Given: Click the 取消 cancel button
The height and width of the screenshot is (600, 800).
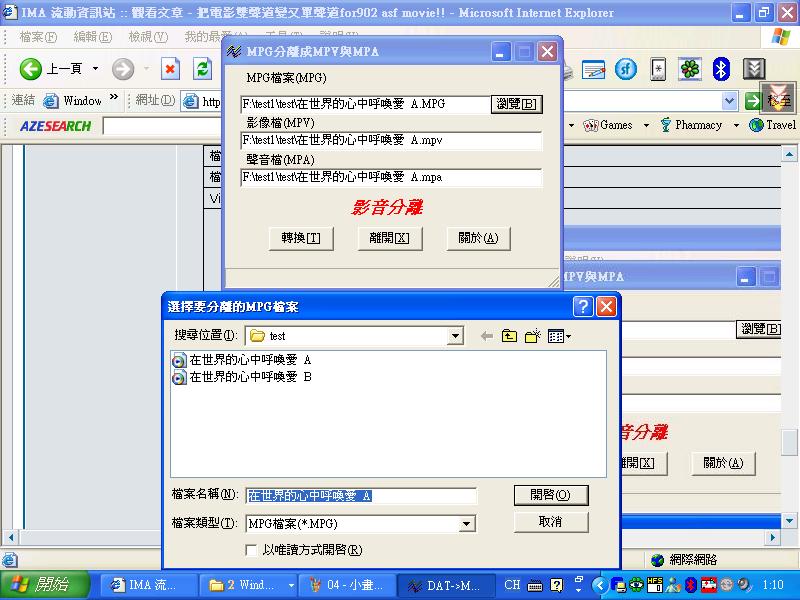Looking at the screenshot, I should tap(550, 522).
